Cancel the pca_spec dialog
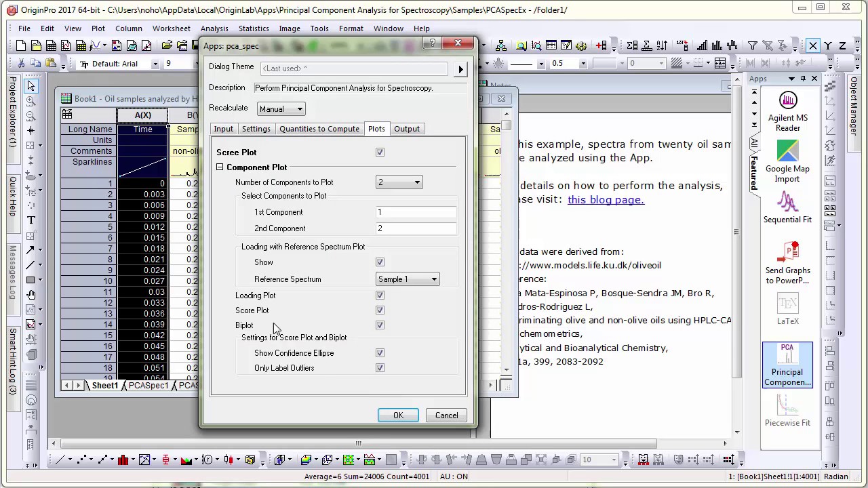 (x=446, y=415)
